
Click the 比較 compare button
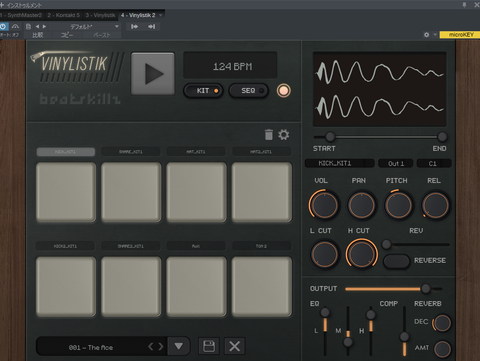[x=37, y=35]
